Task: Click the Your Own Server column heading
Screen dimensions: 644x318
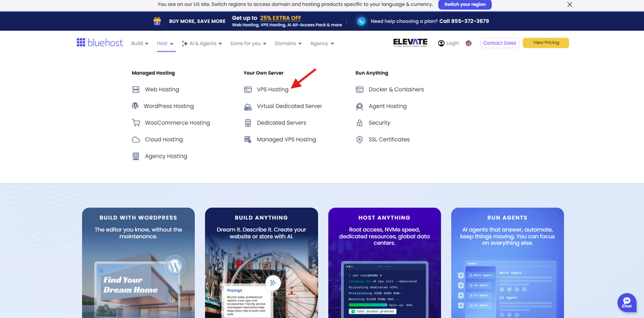Action: 264,73
